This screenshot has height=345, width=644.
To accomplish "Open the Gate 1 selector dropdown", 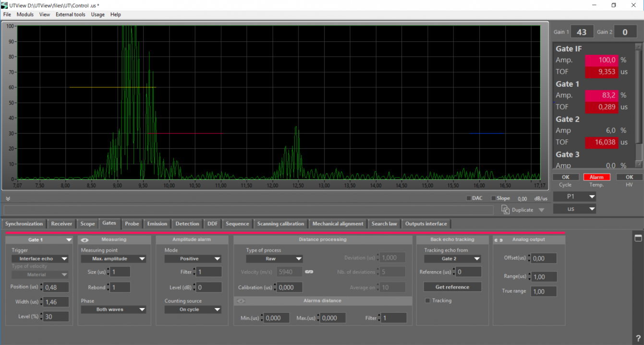I will click(42, 239).
